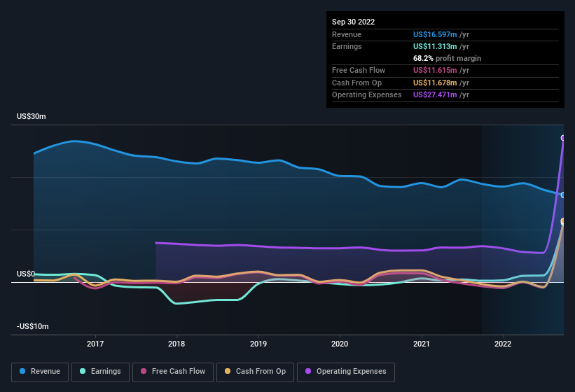
Task: Click the 68.2% profit margin text
Action: [x=447, y=58]
